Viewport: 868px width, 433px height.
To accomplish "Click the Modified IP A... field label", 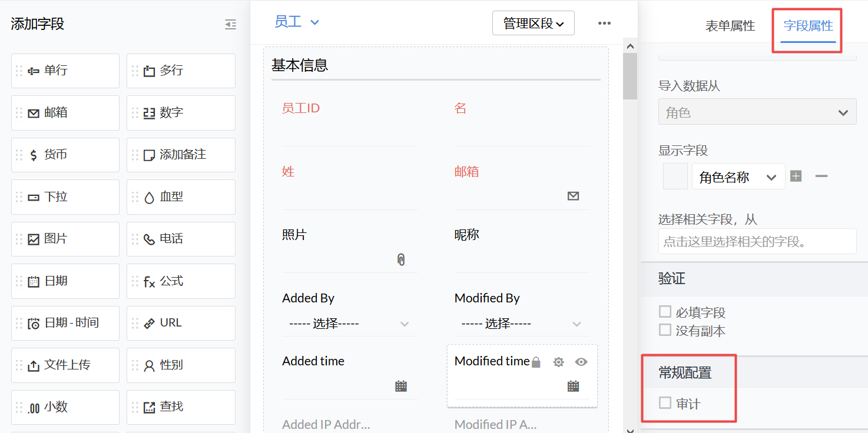I will tap(496, 424).
